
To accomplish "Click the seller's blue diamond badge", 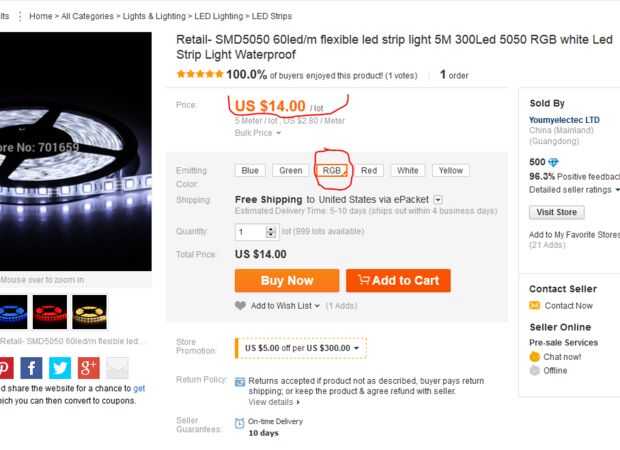I will [554, 162].
